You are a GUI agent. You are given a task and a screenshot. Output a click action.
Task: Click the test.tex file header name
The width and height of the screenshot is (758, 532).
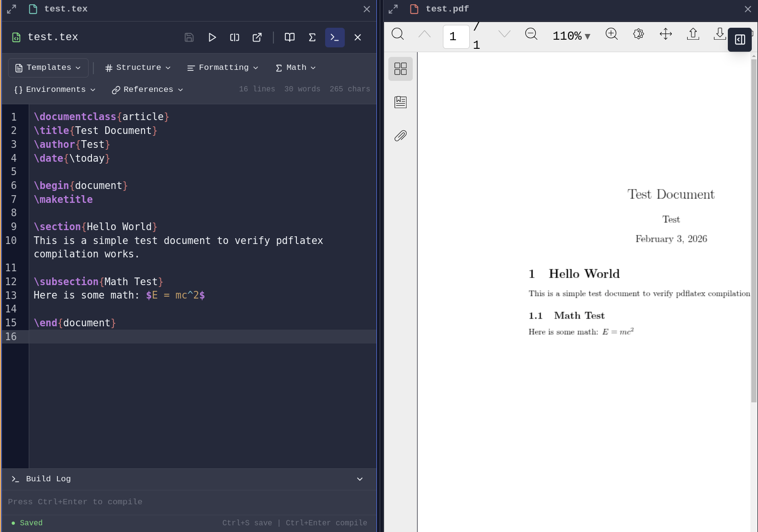[x=53, y=37]
